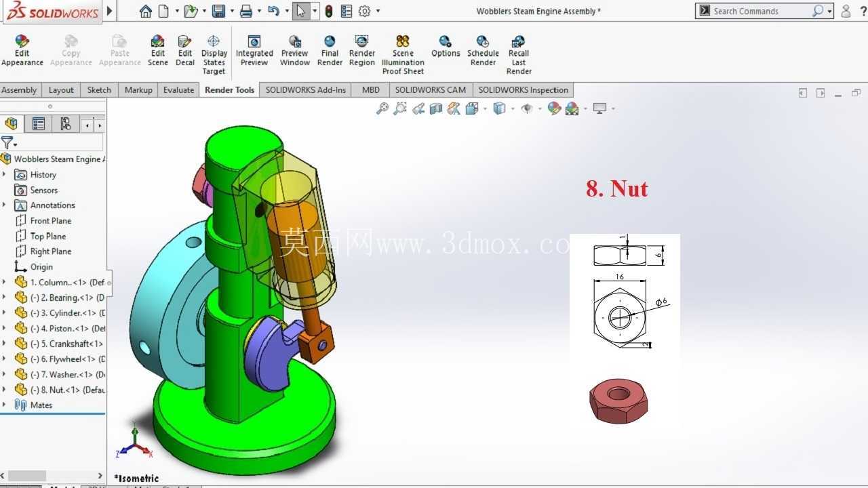Screen dimensions: 868x488
Task: Click the Print icon
Action: pos(246,11)
